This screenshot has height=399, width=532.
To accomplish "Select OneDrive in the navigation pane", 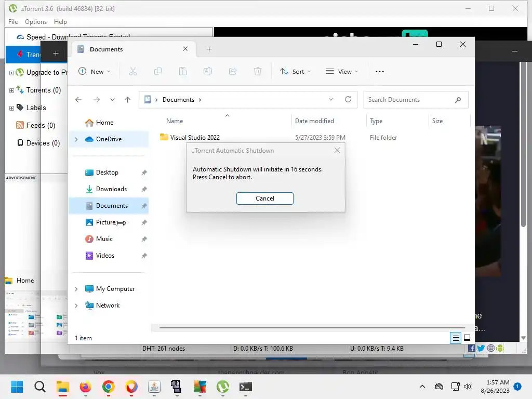I will tap(109, 139).
